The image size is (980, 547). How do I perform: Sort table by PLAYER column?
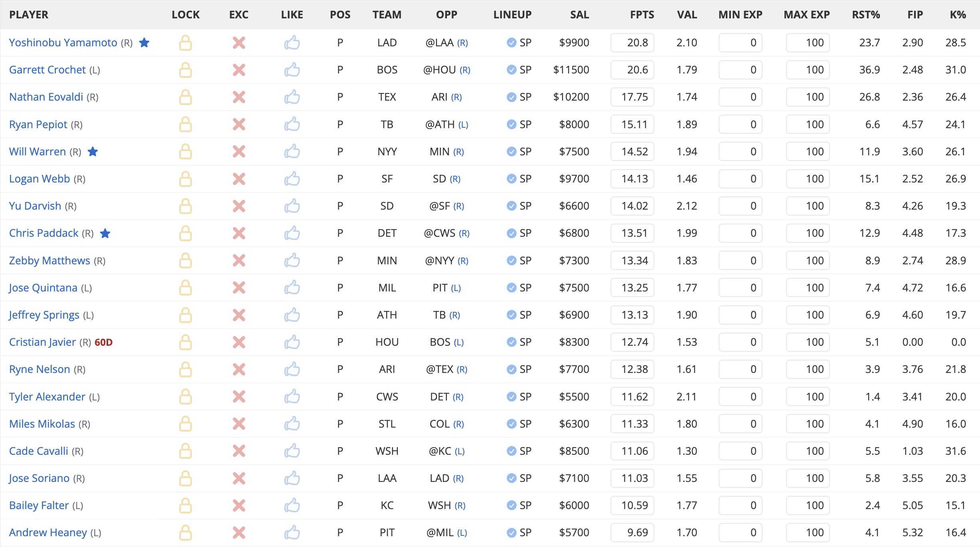29,15
